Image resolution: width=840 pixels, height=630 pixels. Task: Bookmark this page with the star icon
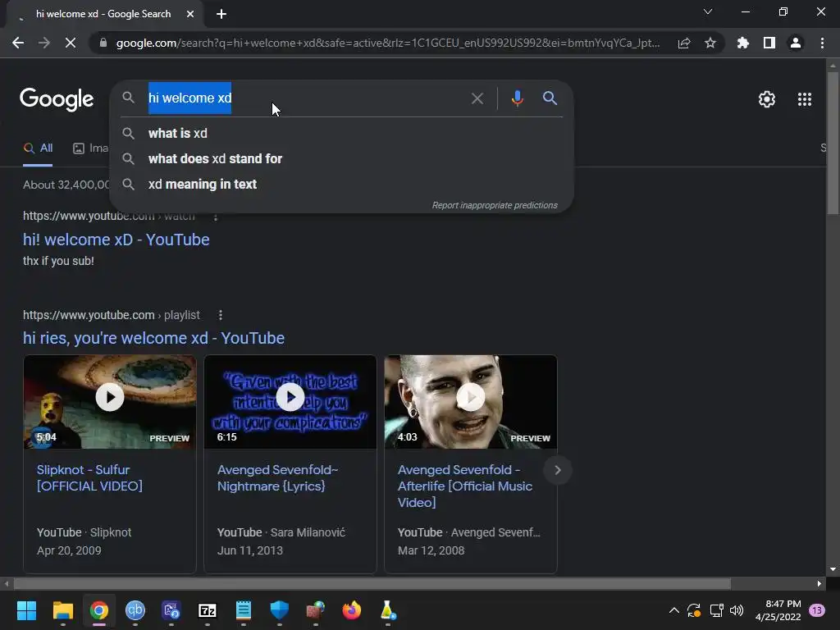coord(710,43)
